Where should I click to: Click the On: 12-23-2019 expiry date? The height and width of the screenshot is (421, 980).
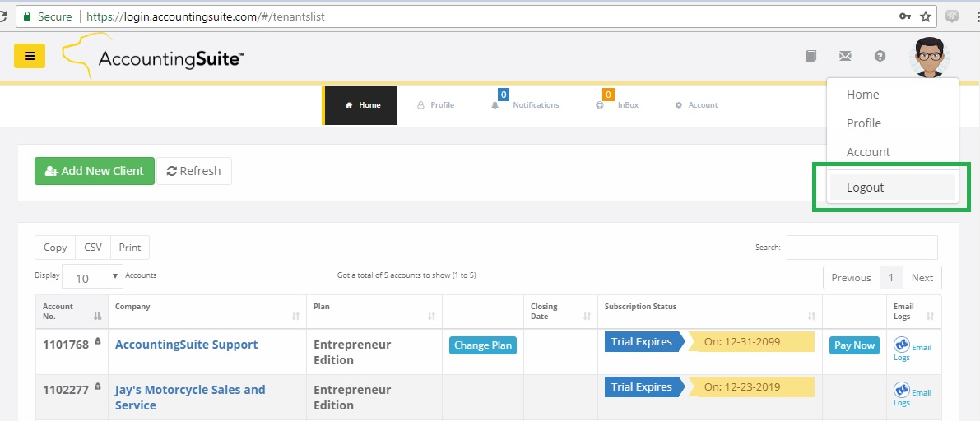(x=752, y=386)
